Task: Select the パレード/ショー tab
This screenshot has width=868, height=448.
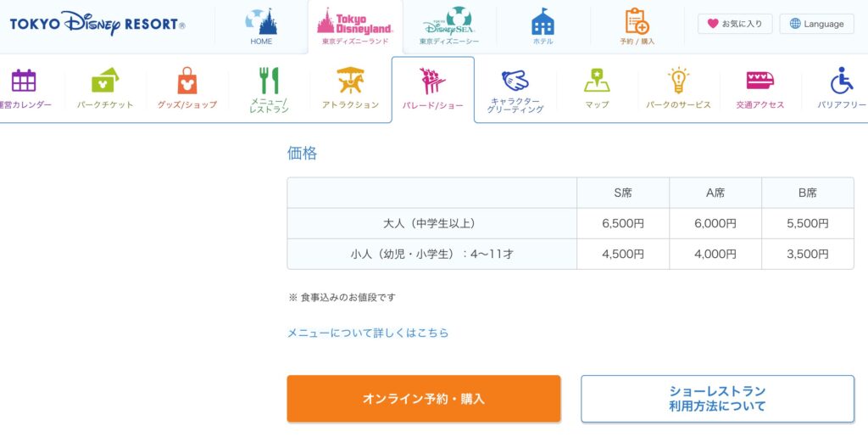Action: 432,90
